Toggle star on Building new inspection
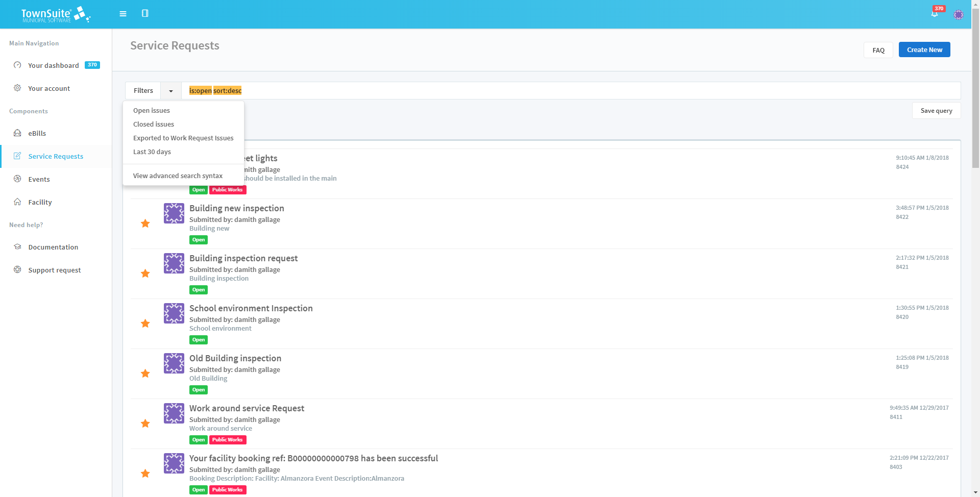Image resolution: width=980 pixels, height=497 pixels. 145,223
